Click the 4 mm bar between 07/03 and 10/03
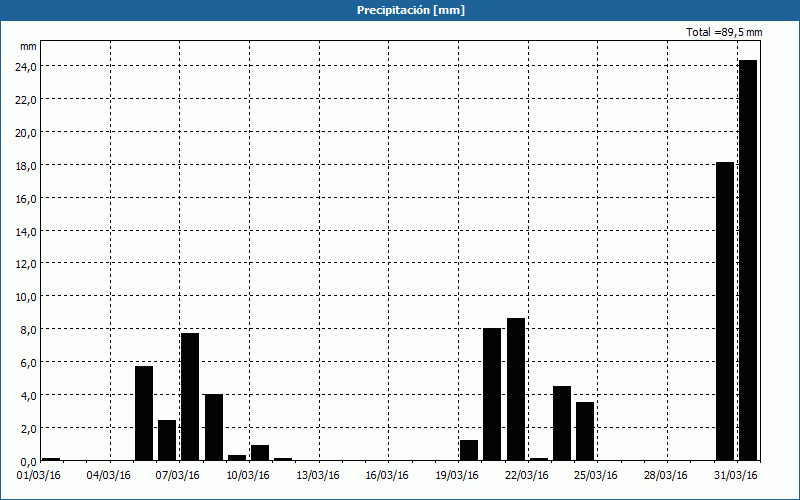 (214, 428)
